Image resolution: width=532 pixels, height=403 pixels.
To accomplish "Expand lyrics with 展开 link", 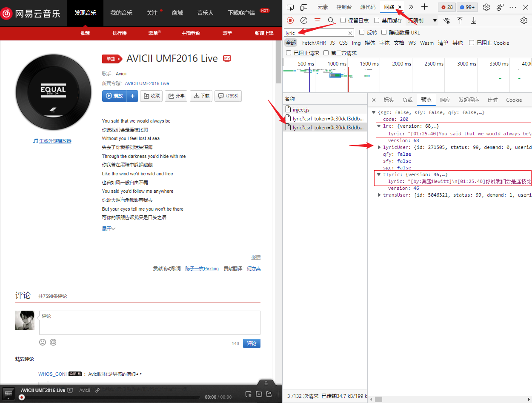I will [109, 229].
